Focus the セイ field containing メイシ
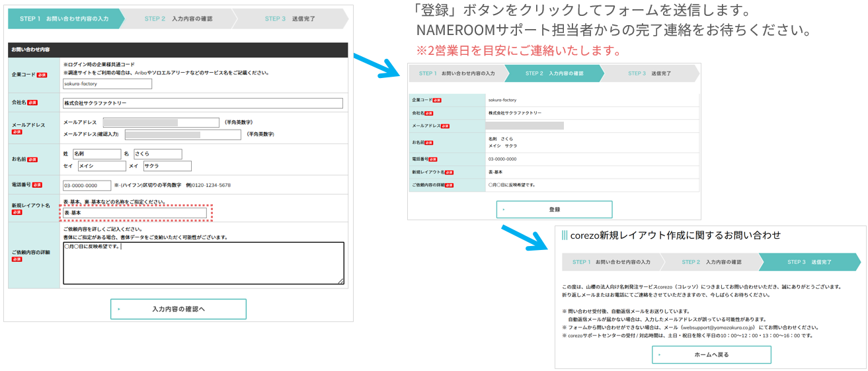Viewport: 868px width, 371px height. pos(102,166)
